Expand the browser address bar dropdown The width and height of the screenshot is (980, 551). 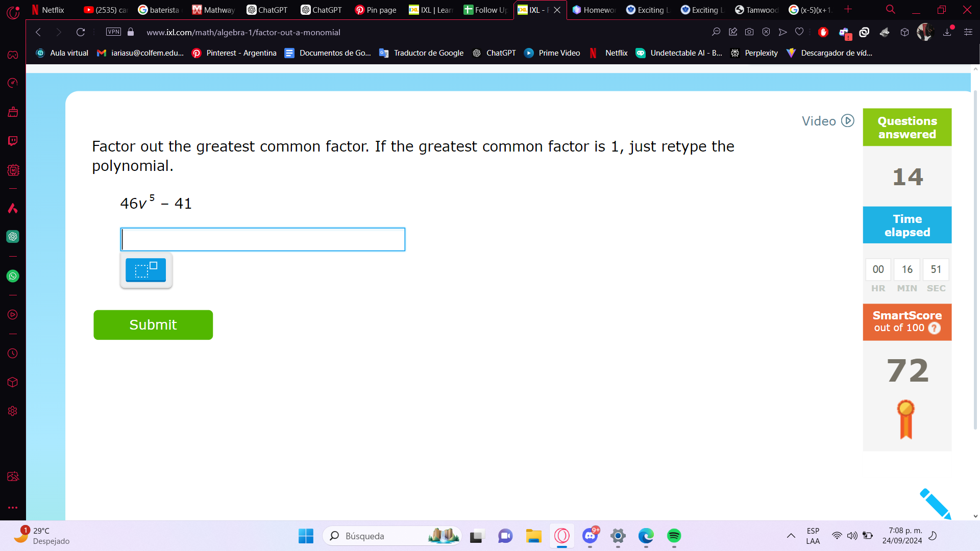tap(704, 32)
